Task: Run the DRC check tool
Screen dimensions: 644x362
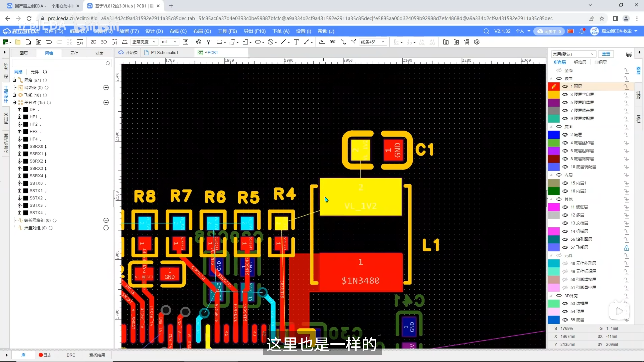Action: pyautogui.click(x=332, y=42)
